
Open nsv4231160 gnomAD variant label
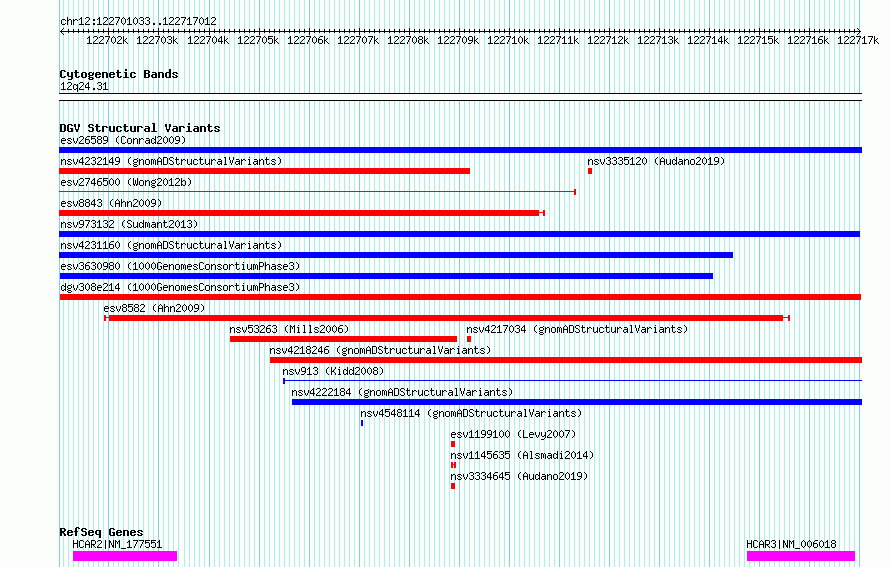click(171, 245)
